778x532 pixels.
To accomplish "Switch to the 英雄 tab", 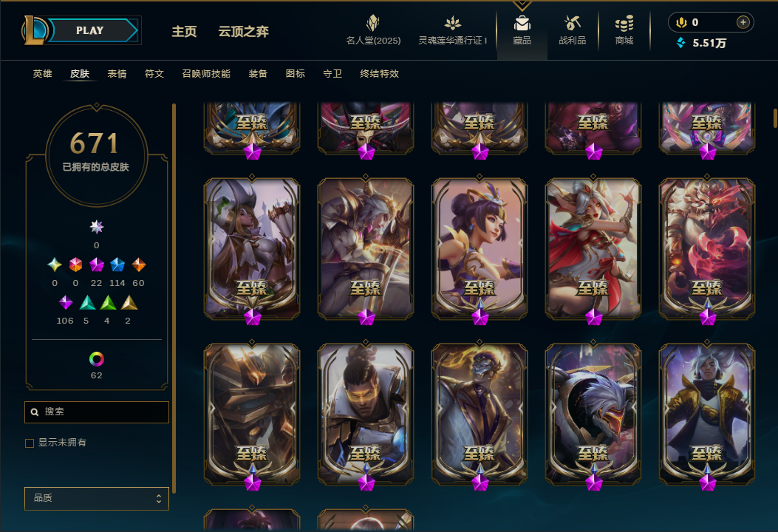I will (43, 74).
